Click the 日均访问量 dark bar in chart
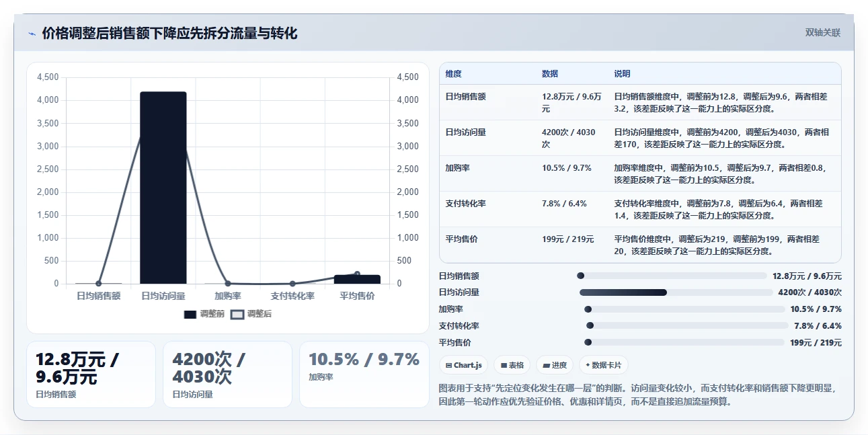Viewport: 868px width, 435px height. (x=163, y=188)
